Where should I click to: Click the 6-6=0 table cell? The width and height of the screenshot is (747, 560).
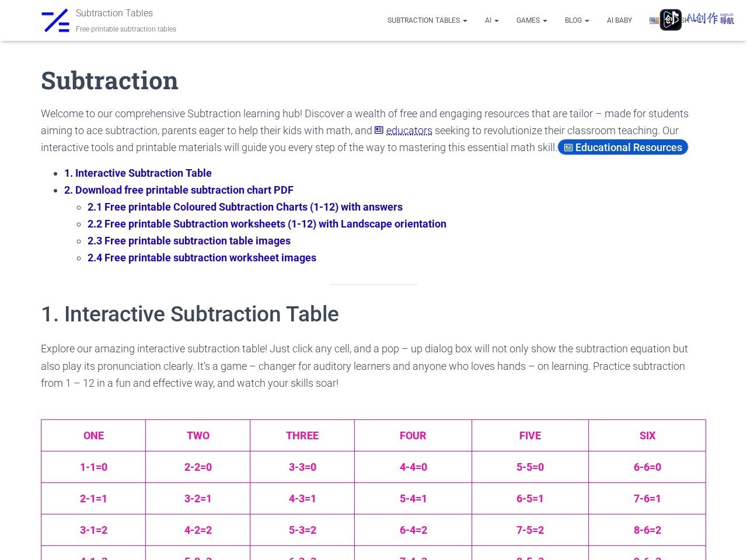(x=647, y=467)
